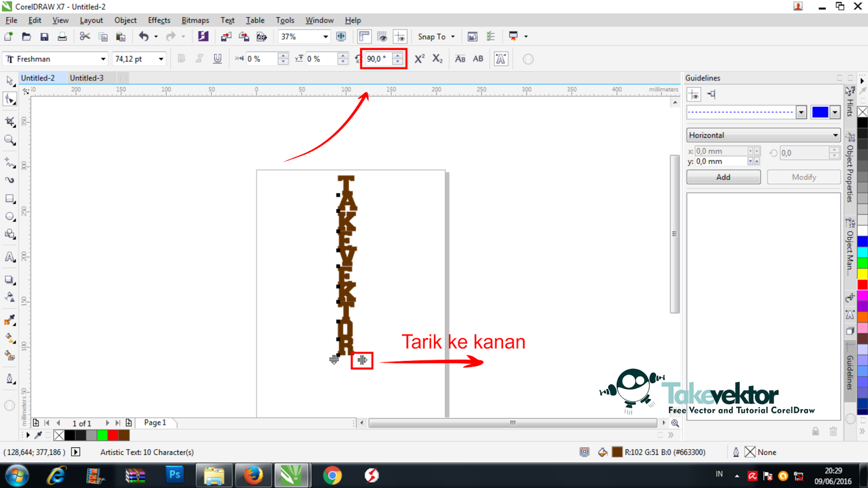Switch to the Page 1 tab
Image resolution: width=868 pixels, height=488 pixels.
tap(155, 422)
